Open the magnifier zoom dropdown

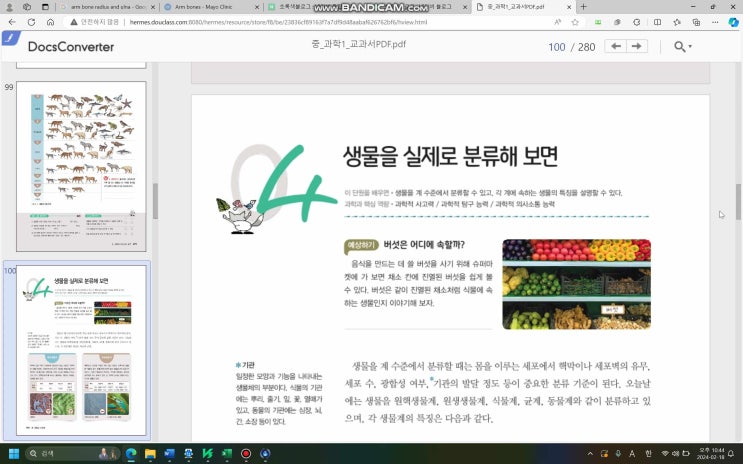click(684, 46)
